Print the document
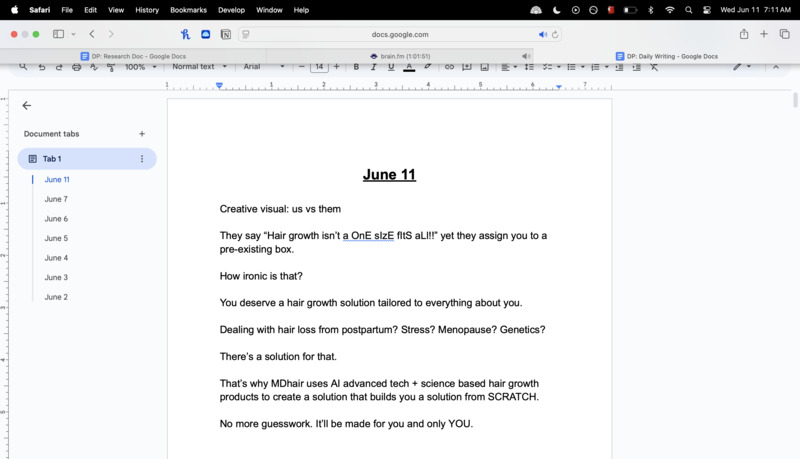Image resolution: width=800 pixels, height=459 pixels. coord(77,67)
